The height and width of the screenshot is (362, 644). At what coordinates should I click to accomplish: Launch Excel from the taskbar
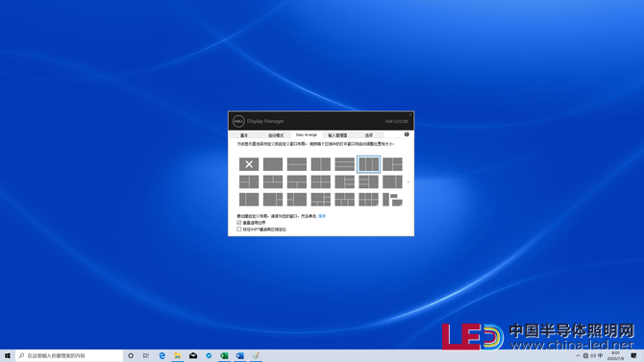coord(224,356)
